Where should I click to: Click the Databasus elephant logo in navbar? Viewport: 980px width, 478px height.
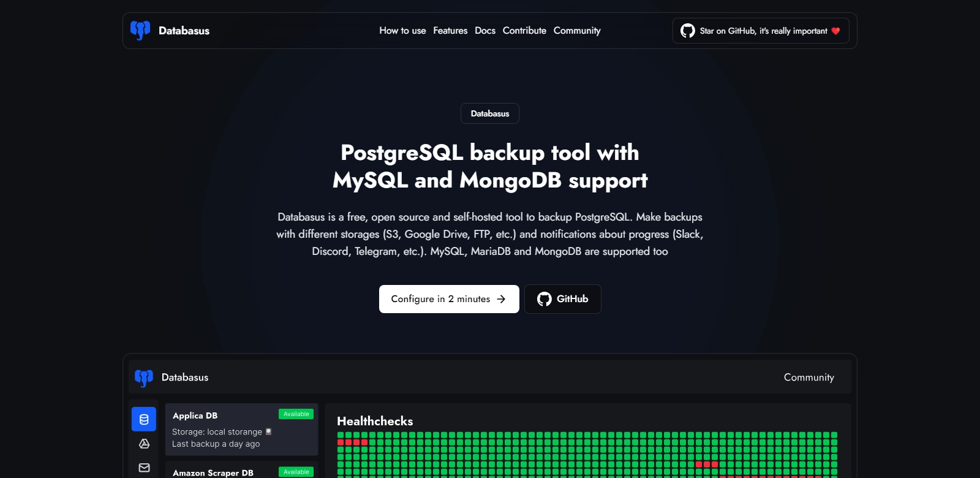140,31
